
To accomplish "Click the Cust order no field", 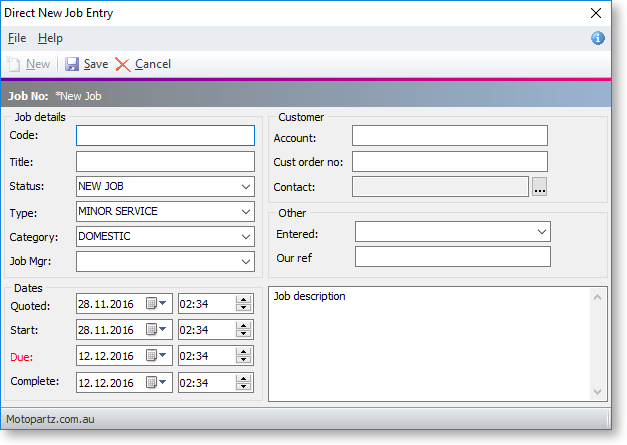I will (x=449, y=161).
